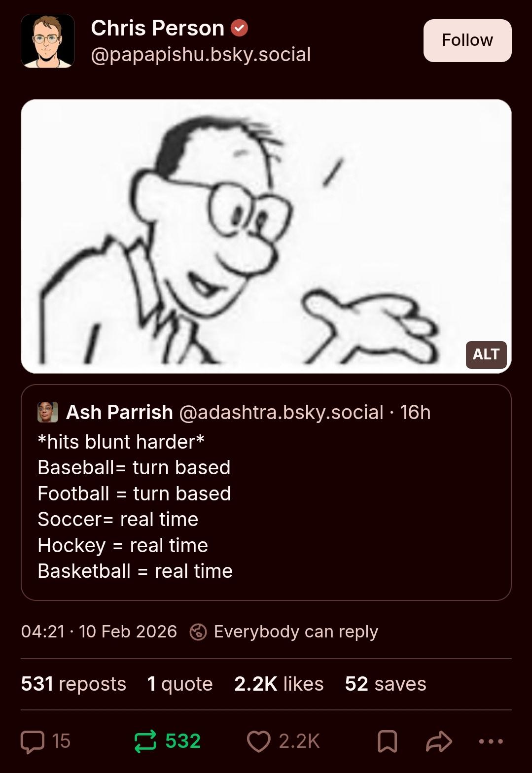532x773 pixels.
Task: Click the globe reply-settings icon
Action: [x=198, y=632]
